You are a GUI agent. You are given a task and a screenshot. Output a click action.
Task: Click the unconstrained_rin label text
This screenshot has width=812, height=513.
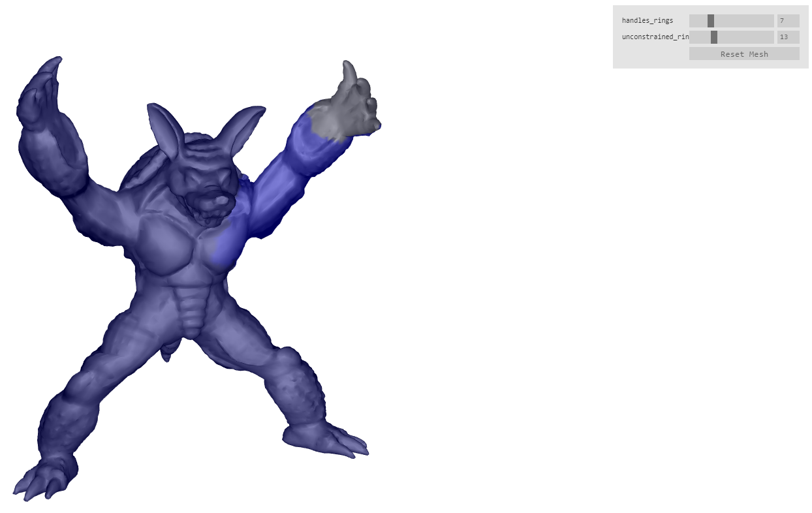[x=655, y=37]
